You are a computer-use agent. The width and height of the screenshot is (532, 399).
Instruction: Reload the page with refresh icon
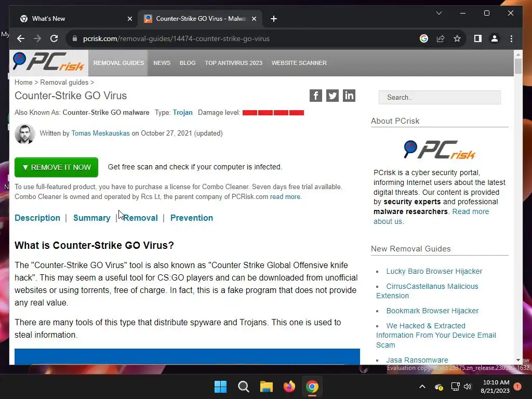click(54, 38)
